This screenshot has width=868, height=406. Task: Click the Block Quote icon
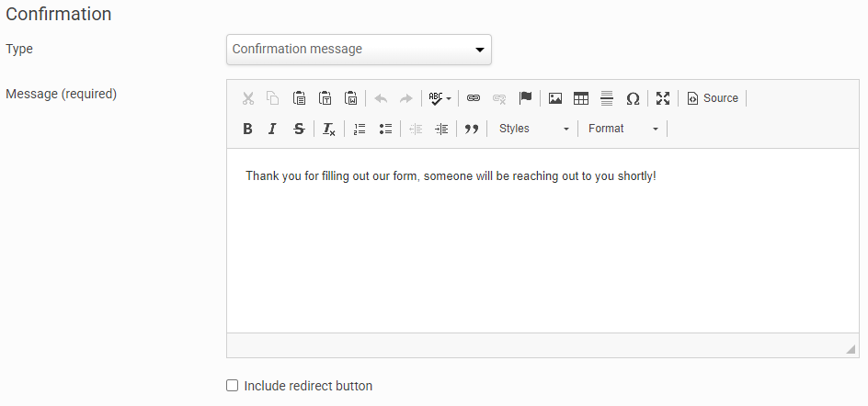point(472,129)
